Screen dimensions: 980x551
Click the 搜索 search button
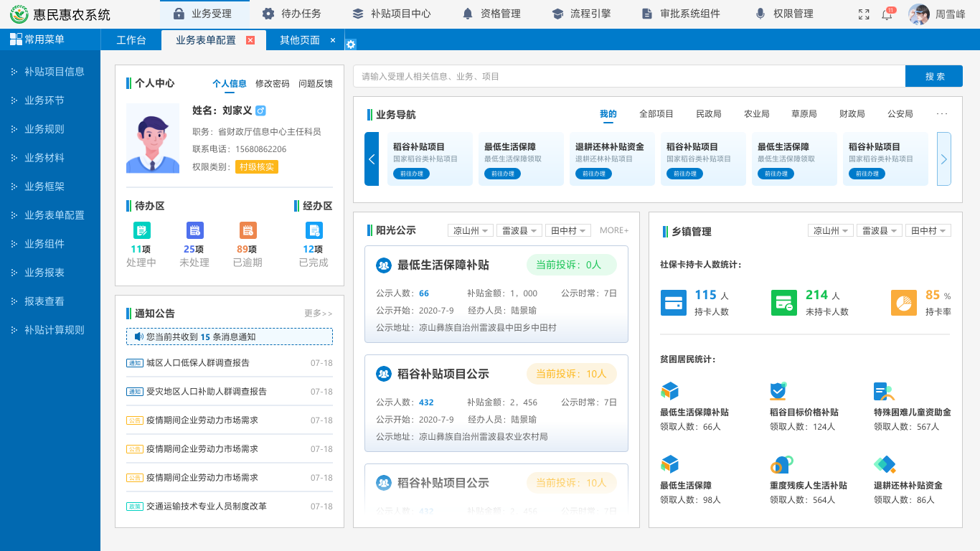933,75
